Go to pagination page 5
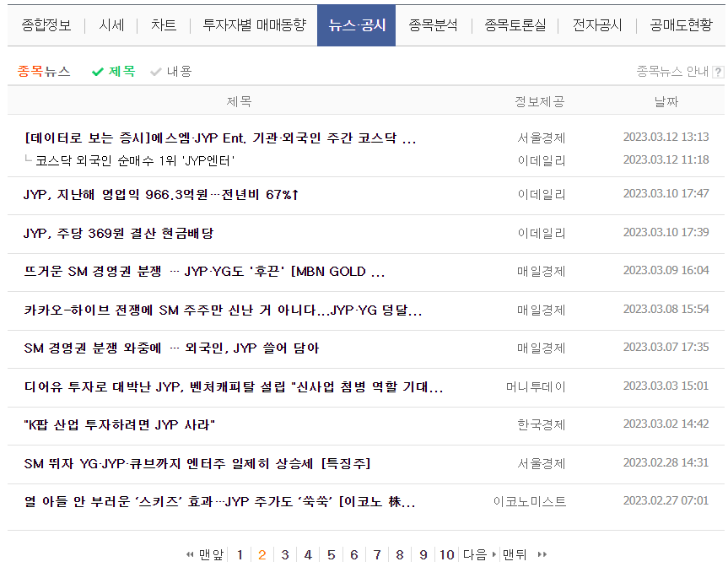Viewport: 728px width, 567px height. pos(331,554)
